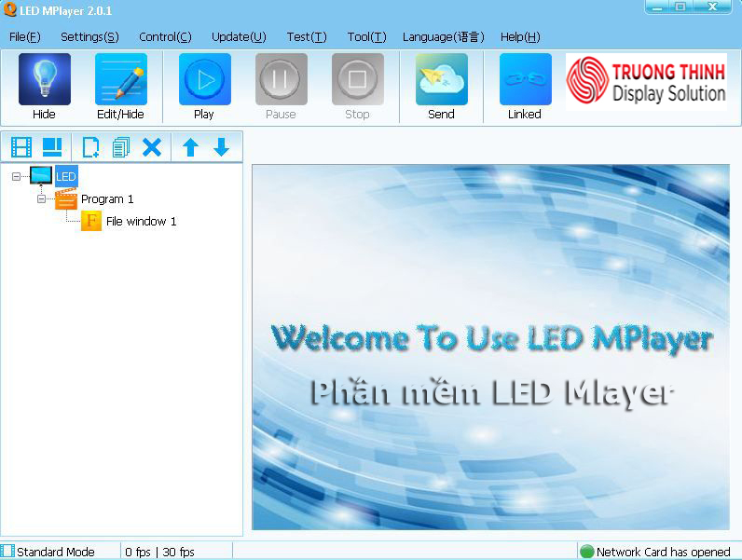The width and height of the screenshot is (742, 560).
Task: Click the Pause button
Action: (282, 79)
